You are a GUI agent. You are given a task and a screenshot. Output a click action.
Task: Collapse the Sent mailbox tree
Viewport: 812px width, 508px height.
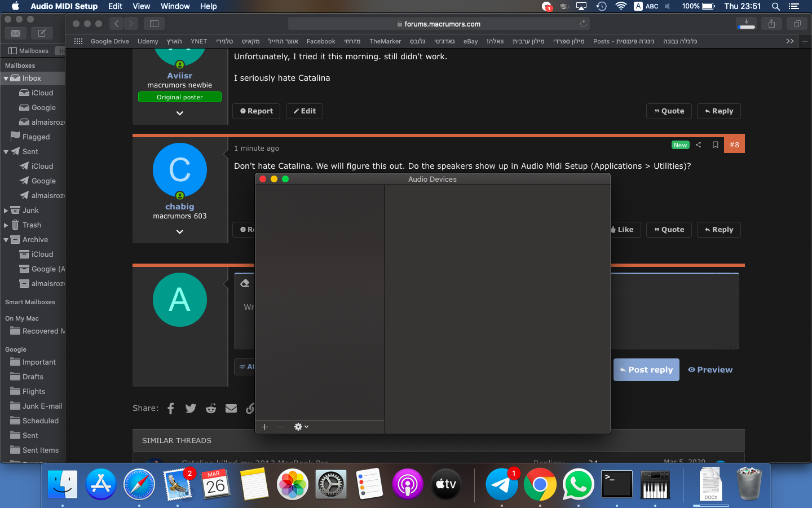tap(6, 152)
